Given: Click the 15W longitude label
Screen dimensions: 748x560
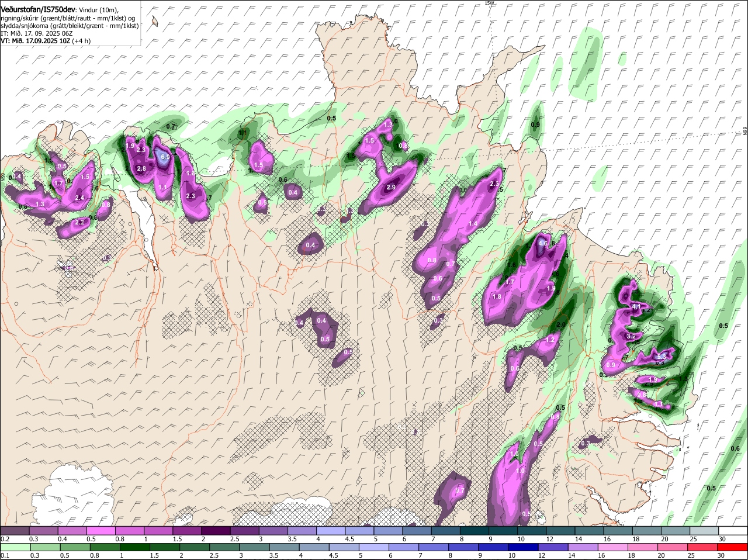Looking at the screenshot, I should click(x=489, y=3).
